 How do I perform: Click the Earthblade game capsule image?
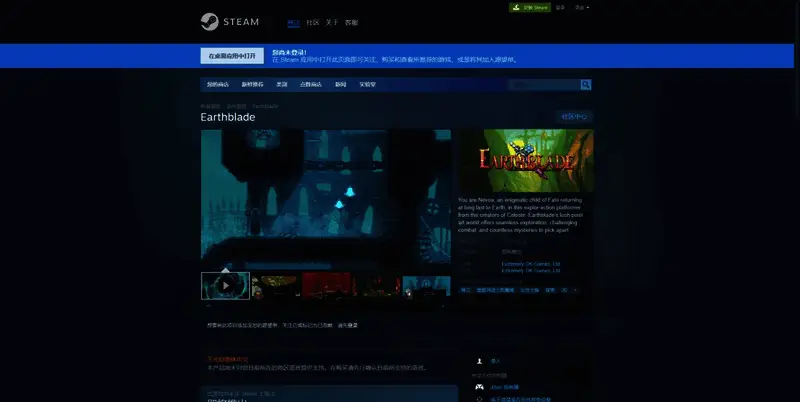(525, 160)
